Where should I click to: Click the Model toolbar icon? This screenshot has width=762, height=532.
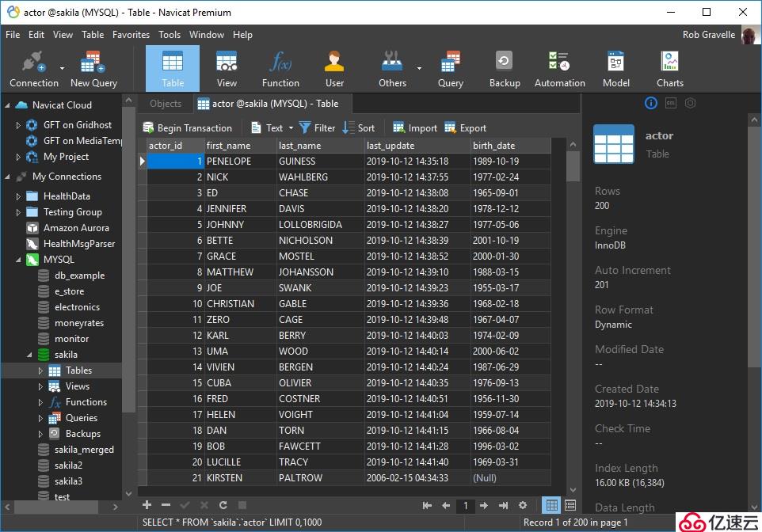pyautogui.click(x=615, y=69)
